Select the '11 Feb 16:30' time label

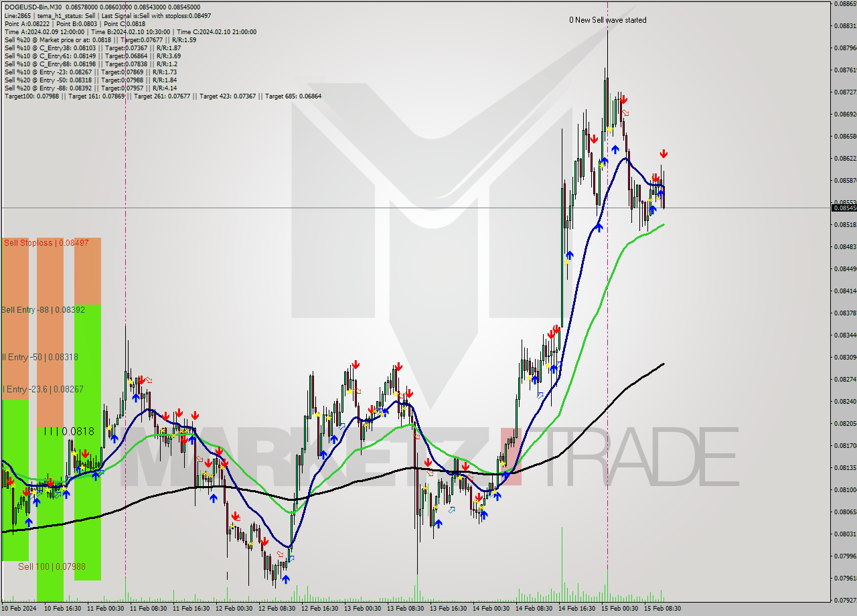[x=191, y=609]
